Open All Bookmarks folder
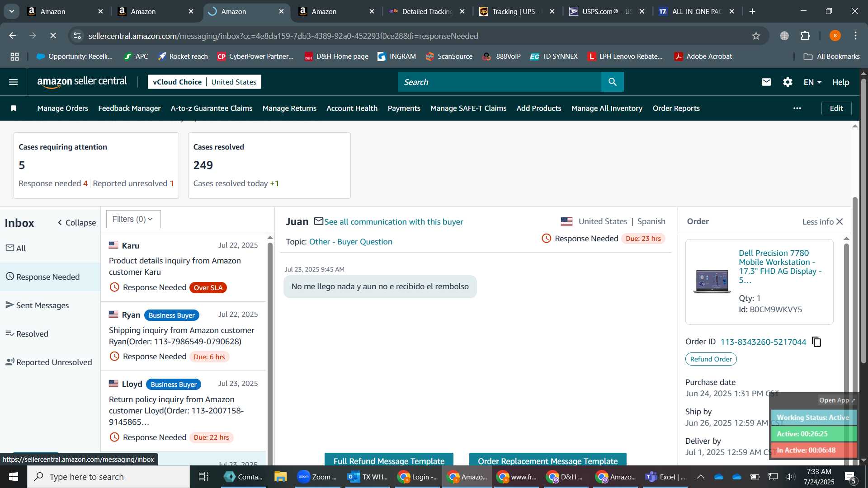Image resolution: width=868 pixels, height=488 pixels. (832, 56)
